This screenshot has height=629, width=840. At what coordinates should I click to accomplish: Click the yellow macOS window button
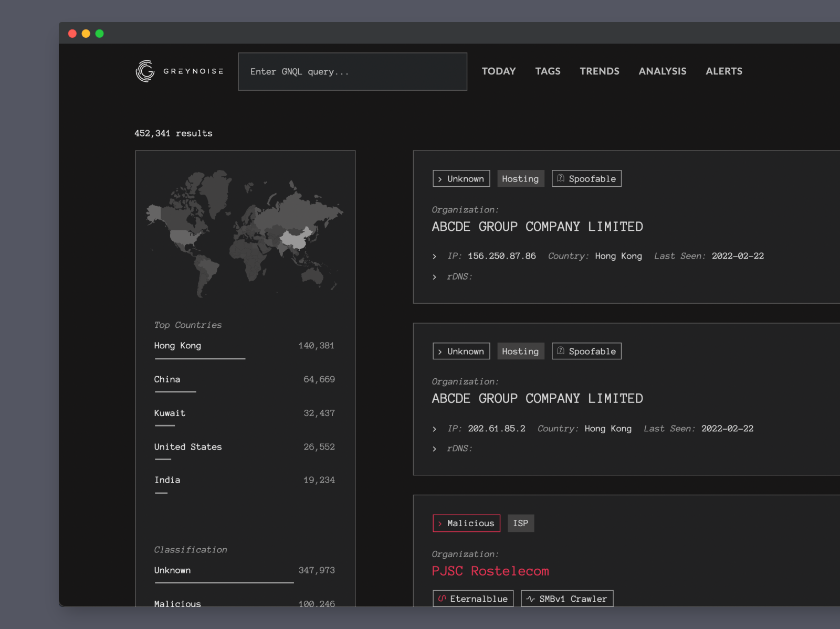coord(86,34)
